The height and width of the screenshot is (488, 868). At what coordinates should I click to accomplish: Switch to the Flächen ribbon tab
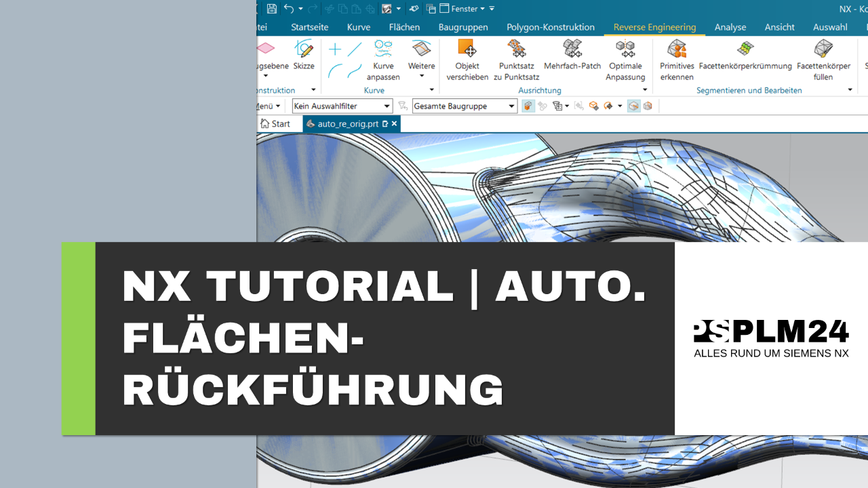coord(404,27)
